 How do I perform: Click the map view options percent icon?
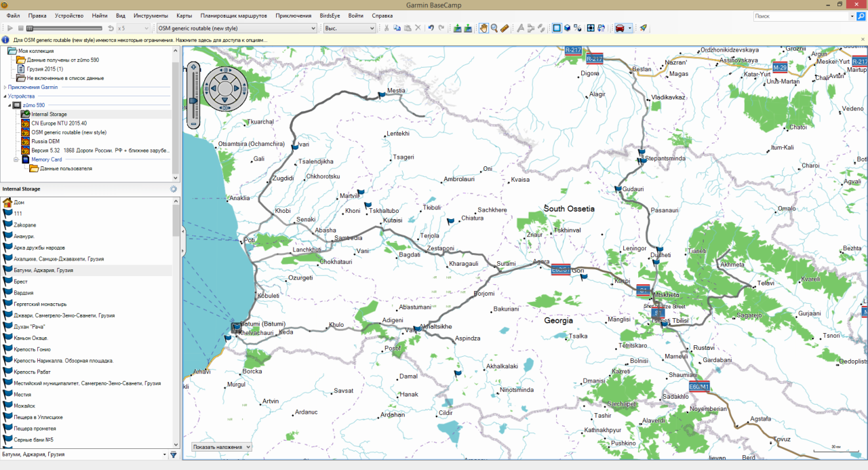coord(577,28)
